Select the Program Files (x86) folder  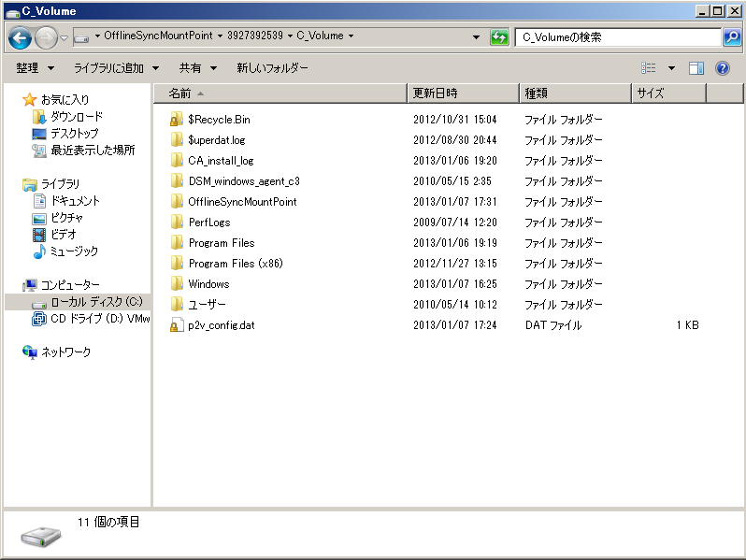tap(226, 264)
